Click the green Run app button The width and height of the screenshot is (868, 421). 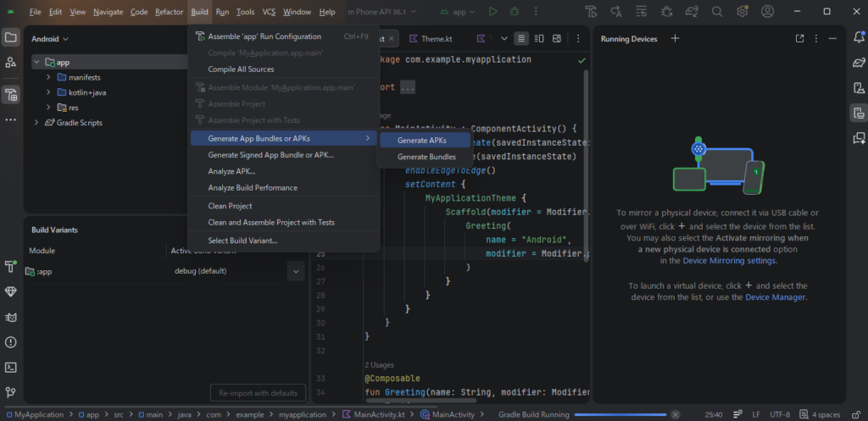coord(493,12)
